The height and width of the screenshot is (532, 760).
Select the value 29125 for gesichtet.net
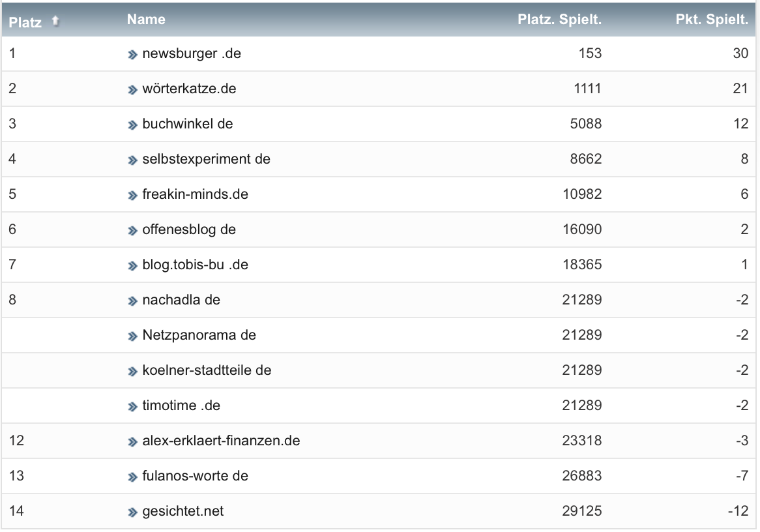click(x=581, y=511)
